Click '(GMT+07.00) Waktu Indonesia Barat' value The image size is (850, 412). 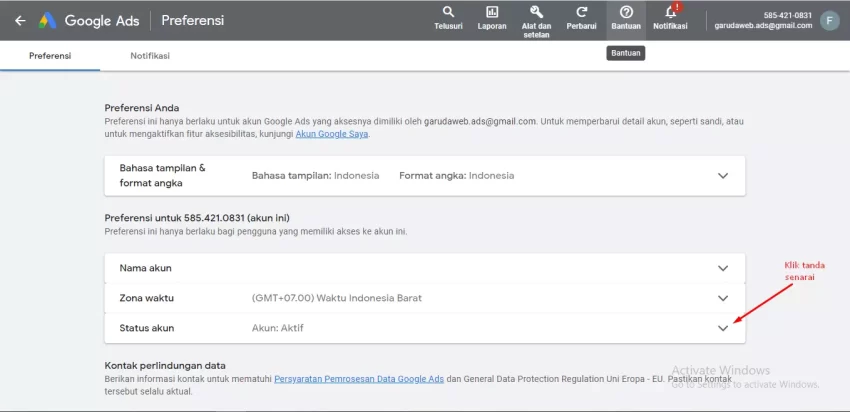[337, 298]
